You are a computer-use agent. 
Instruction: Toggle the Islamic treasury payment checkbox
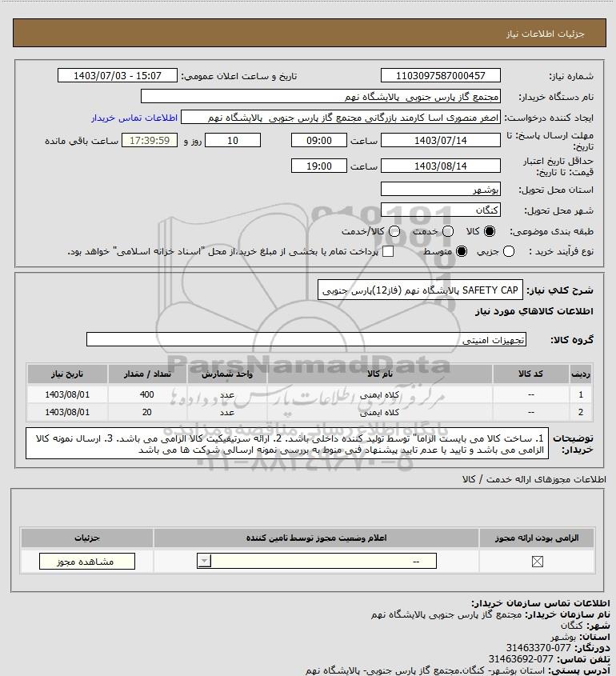[x=388, y=251]
